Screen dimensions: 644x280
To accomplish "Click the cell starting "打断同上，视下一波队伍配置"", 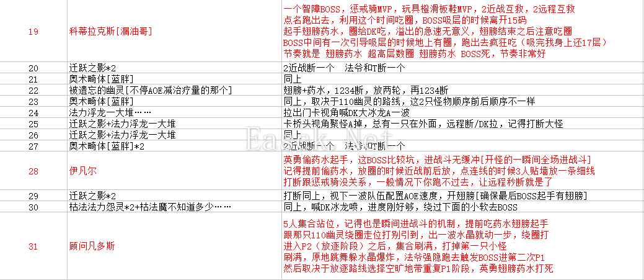I will point(435,196).
